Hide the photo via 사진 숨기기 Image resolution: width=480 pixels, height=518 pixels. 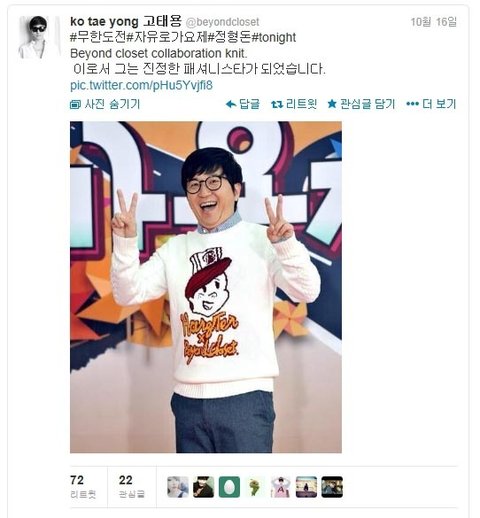[105, 104]
